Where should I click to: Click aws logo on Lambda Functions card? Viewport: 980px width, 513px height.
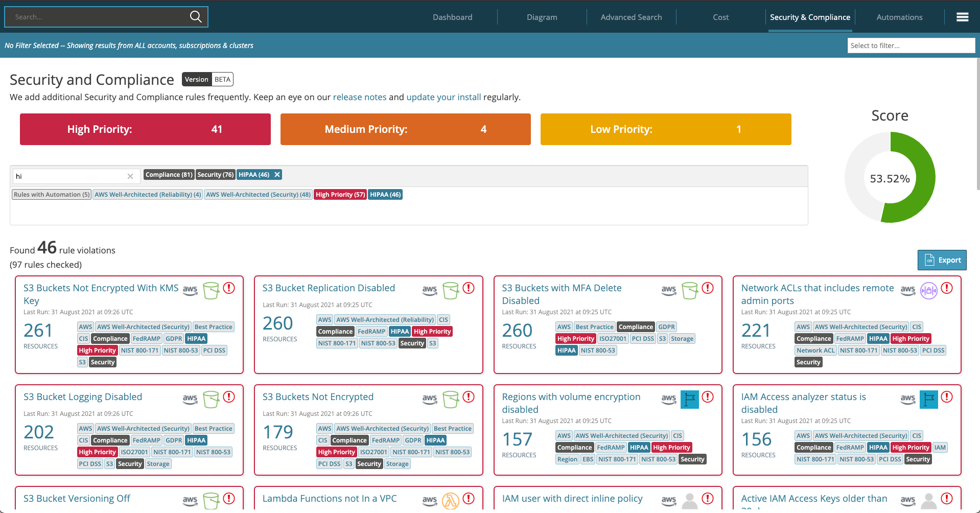(x=430, y=500)
